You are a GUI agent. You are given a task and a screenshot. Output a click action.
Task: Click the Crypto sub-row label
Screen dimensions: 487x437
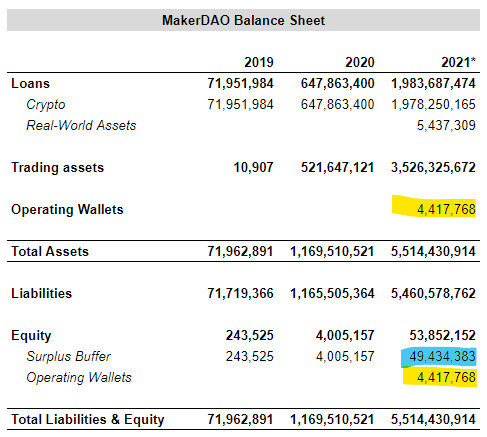(x=46, y=105)
